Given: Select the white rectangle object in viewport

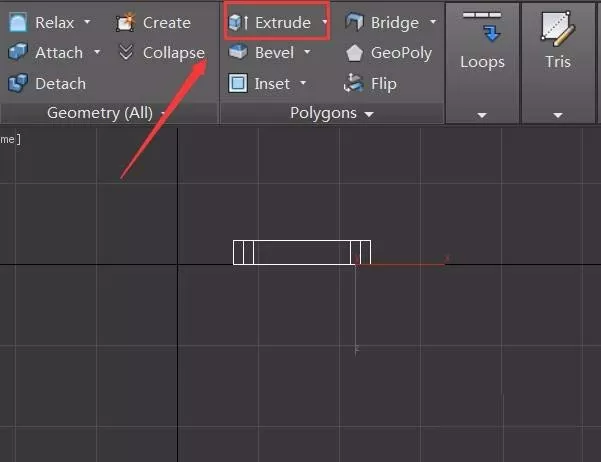Looking at the screenshot, I should coord(302,252).
